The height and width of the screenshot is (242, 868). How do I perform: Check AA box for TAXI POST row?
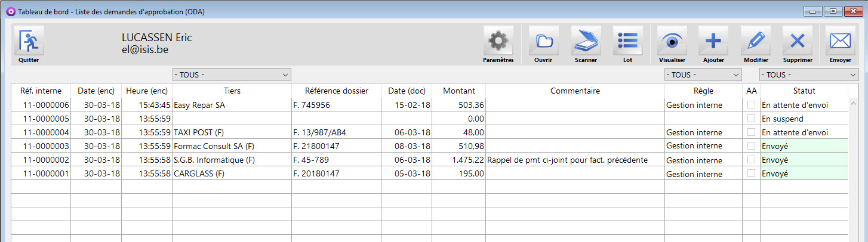[751, 132]
